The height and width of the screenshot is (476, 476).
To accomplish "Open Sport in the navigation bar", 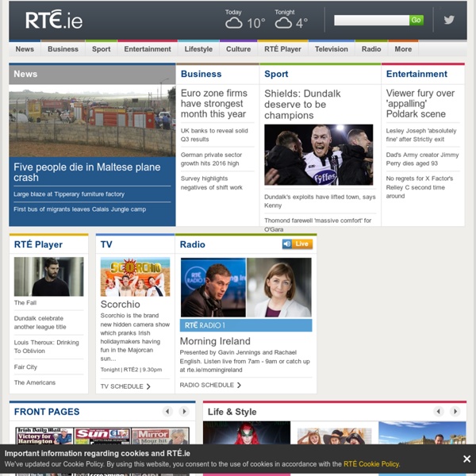I will (102, 49).
